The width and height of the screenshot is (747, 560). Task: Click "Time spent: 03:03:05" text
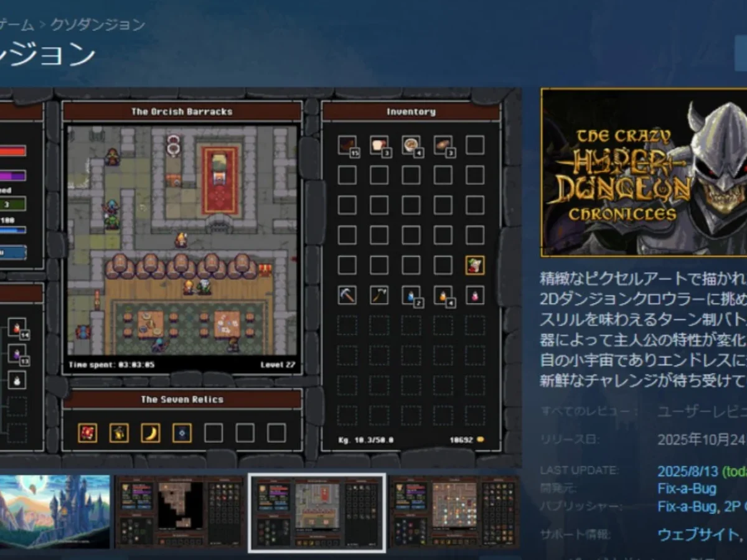(112, 365)
